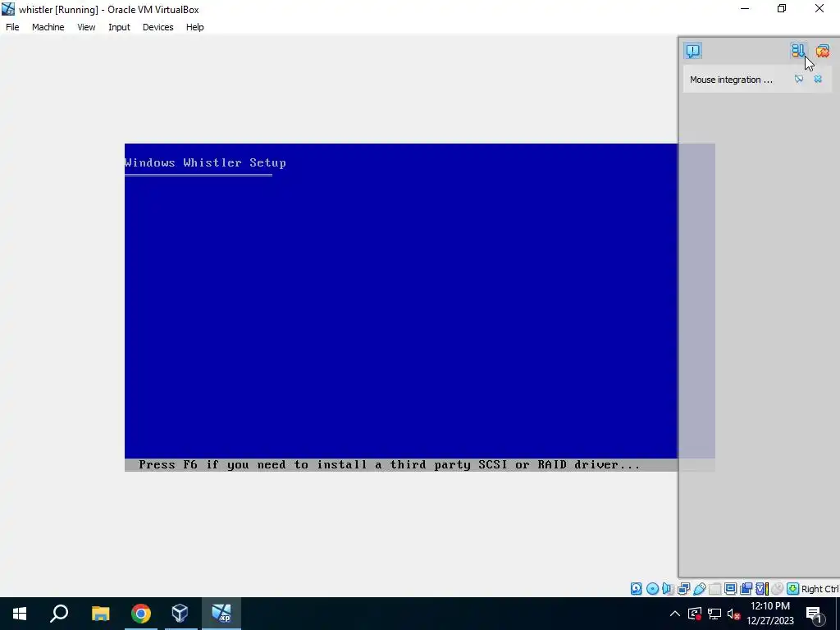Click the audio indicator in status bar
840x630 pixels.
coord(668,589)
